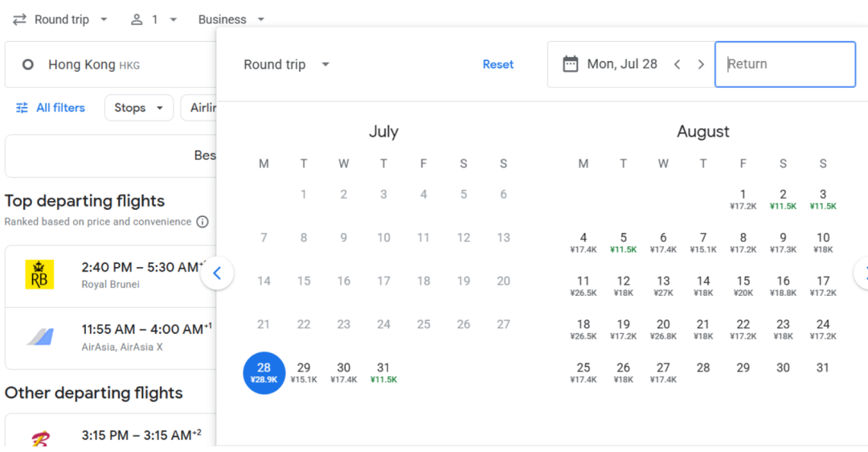Select August 20 priced ¥26.8K
The image size is (868, 452).
tap(663, 329)
